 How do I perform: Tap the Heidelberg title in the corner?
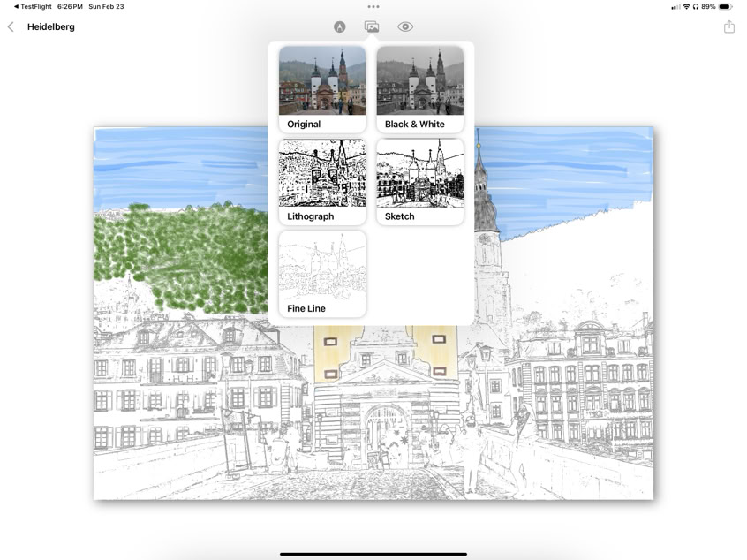tap(49, 26)
